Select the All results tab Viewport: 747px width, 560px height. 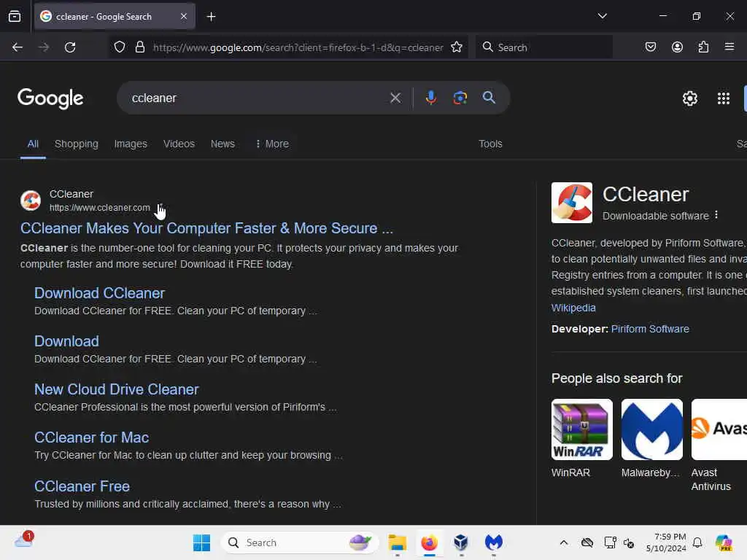(x=33, y=144)
